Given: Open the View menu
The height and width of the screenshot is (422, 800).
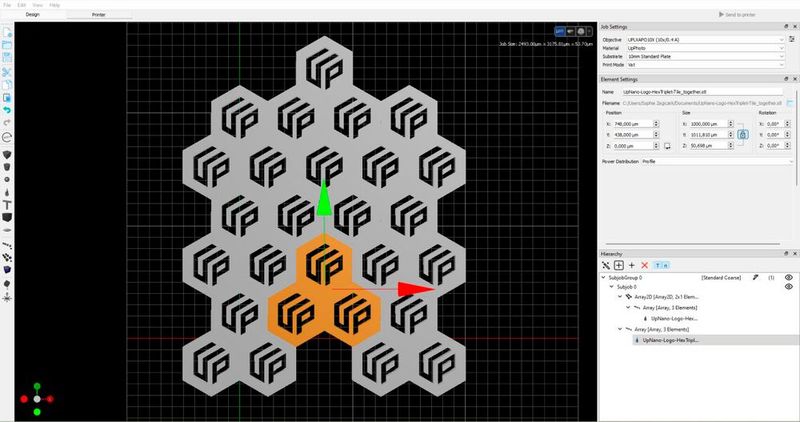Looking at the screenshot, I should [37, 5].
